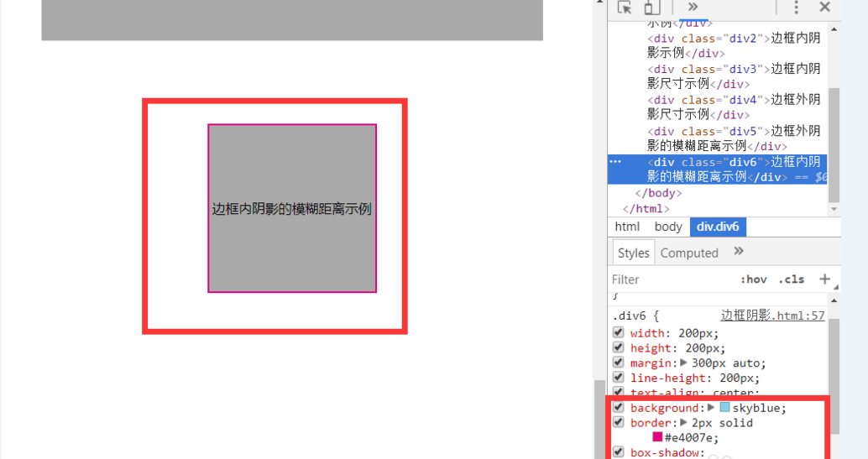Screen dimensions: 868x459
Task: Show more style pane tabs chevron
Action: pos(739,252)
